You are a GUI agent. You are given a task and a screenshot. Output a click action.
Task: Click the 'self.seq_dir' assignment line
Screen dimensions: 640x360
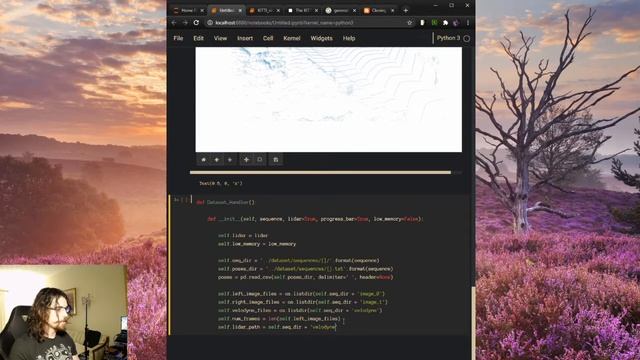click(298, 260)
